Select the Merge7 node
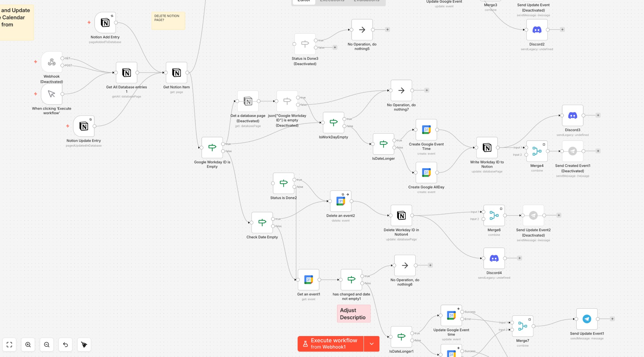Screen dimensions: 644x357 click(523, 326)
